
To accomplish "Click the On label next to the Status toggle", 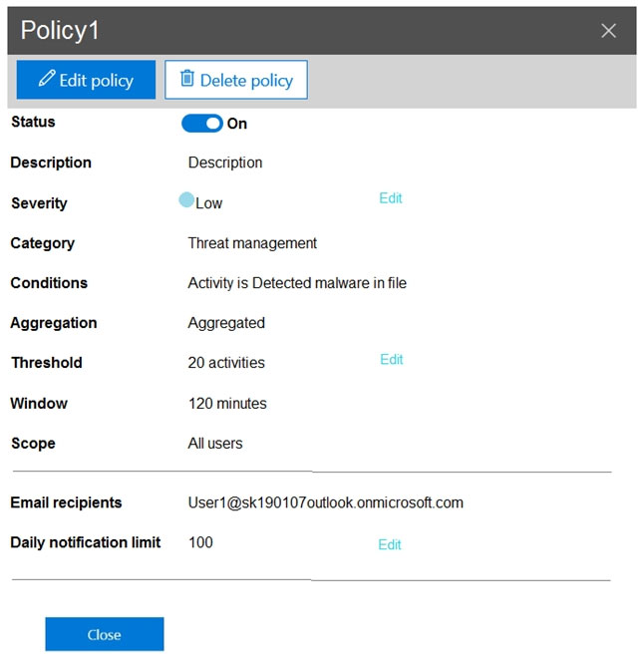I will (236, 124).
